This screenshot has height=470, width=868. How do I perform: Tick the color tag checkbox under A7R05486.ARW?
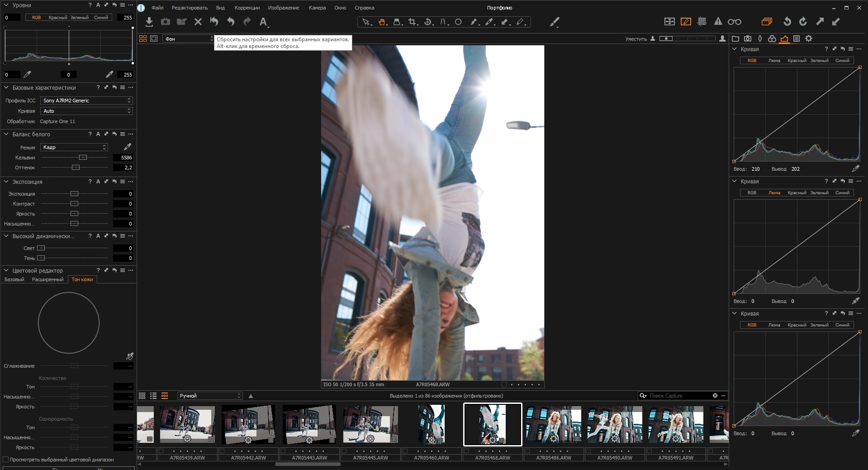pos(527,451)
